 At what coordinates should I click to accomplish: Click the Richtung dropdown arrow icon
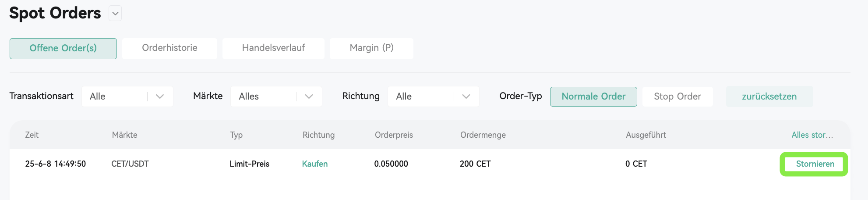coord(466,96)
